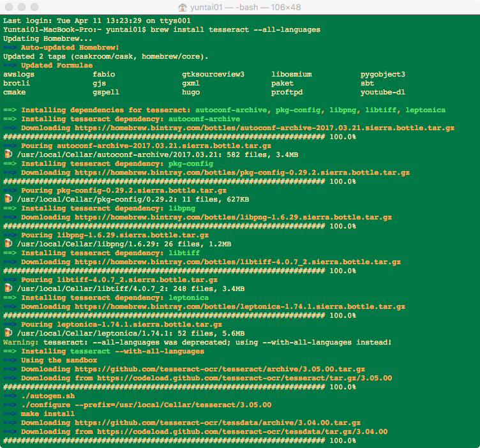This screenshot has width=480, height=448.
Task: Click the leptonica download progress bar
Action: 164,315
